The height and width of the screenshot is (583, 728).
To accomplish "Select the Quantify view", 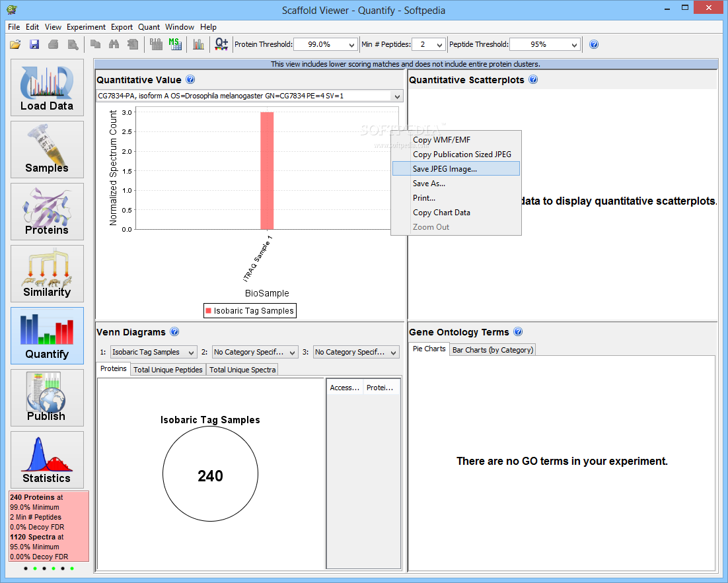I will pos(48,335).
